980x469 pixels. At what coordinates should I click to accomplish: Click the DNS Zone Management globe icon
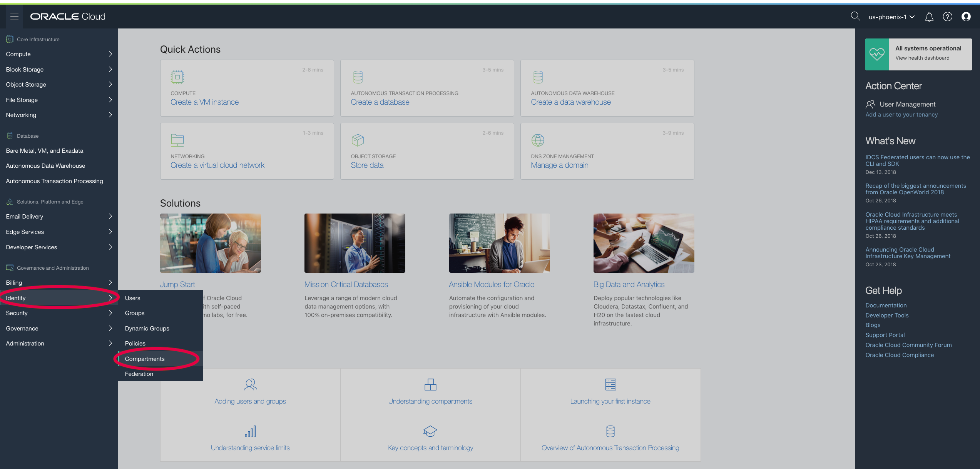point(537,140)
